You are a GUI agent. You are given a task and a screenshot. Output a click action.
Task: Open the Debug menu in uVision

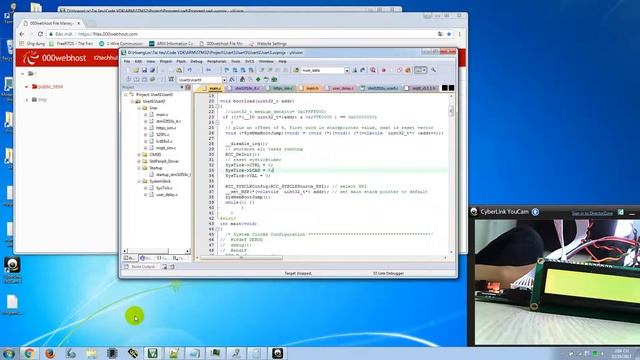(196, 61)
